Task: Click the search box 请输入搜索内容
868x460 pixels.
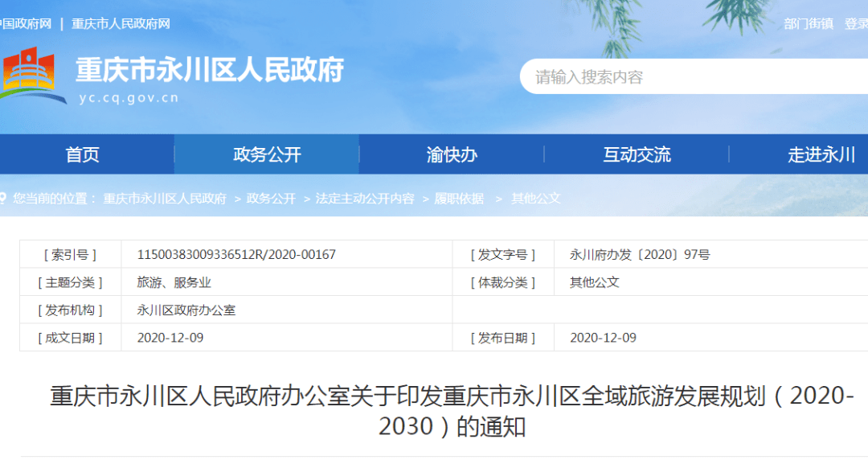Action: tap(694, 76)
